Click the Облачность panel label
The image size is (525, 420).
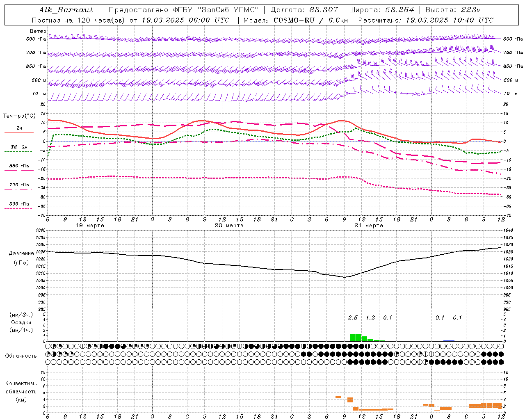pyautogui.click(x=21, y=356)
